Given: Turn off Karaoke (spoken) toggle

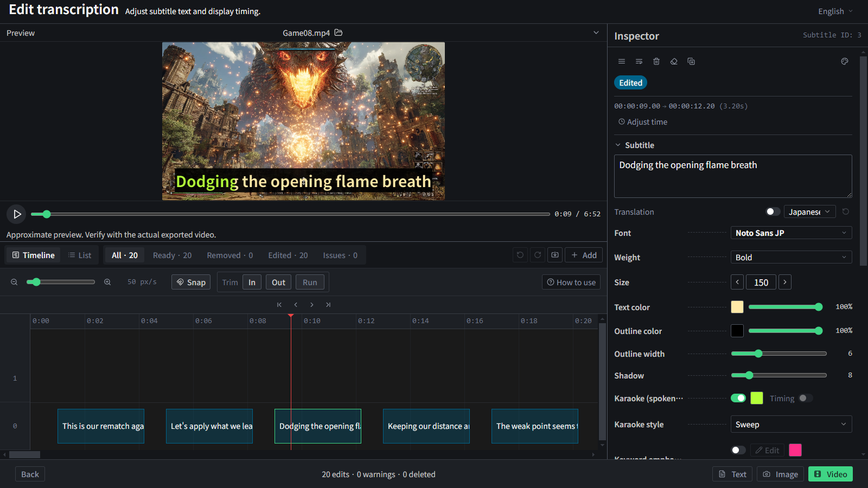Looking at the screenshot, I should pos(738,398).
